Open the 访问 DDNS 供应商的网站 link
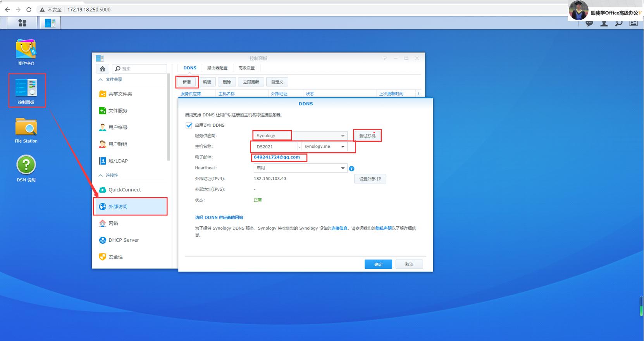Image resolution: width=644 pixels, height=341 pixels. point(219,217)
